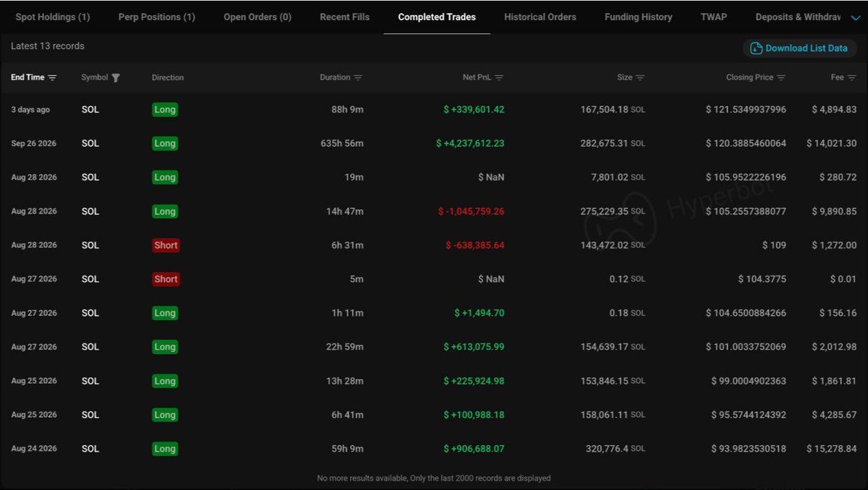Show the Funding History tab
This screenshot has width=868, height=490.
638,17
